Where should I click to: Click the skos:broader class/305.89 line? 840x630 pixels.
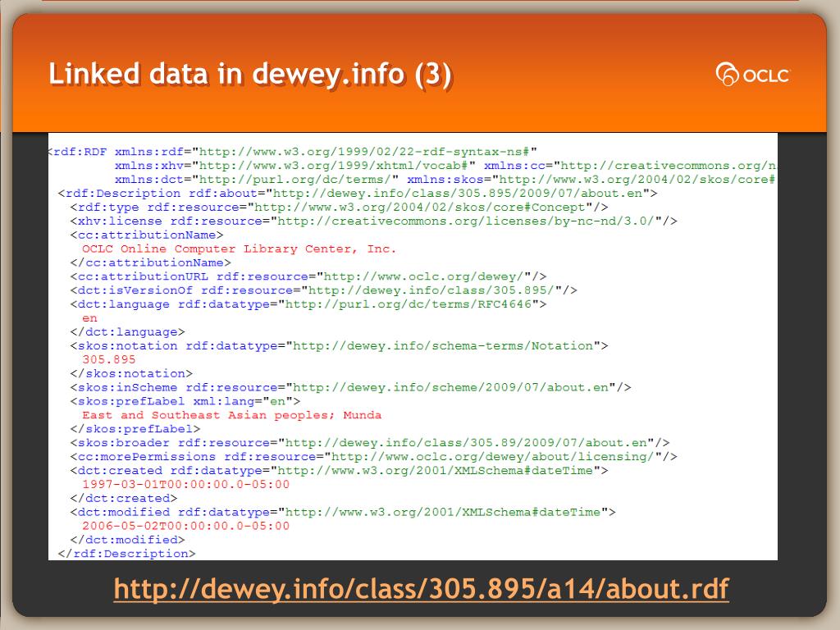tap(370, 443)
